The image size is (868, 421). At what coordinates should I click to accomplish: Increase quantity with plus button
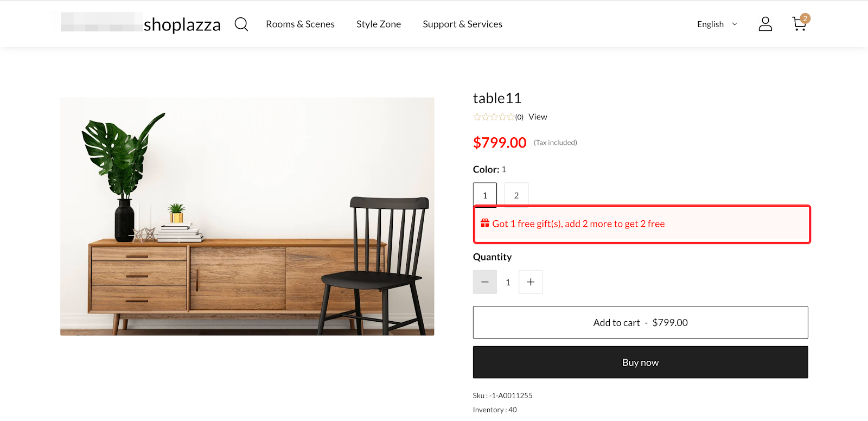click(x=531, y=282)
